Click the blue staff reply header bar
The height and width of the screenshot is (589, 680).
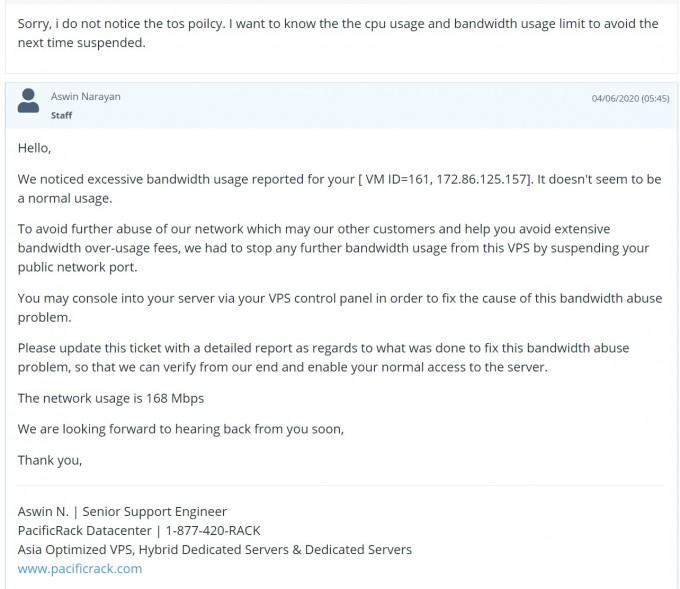click(342, 105)
